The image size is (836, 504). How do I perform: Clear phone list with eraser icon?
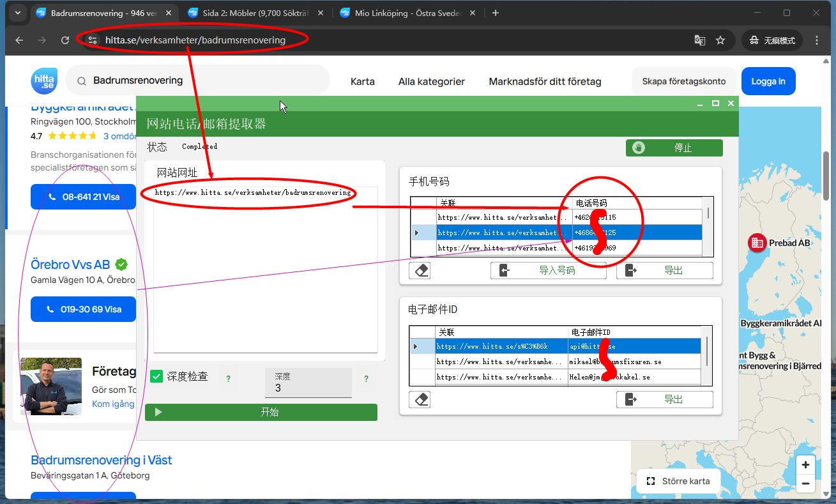click(420, 271)
